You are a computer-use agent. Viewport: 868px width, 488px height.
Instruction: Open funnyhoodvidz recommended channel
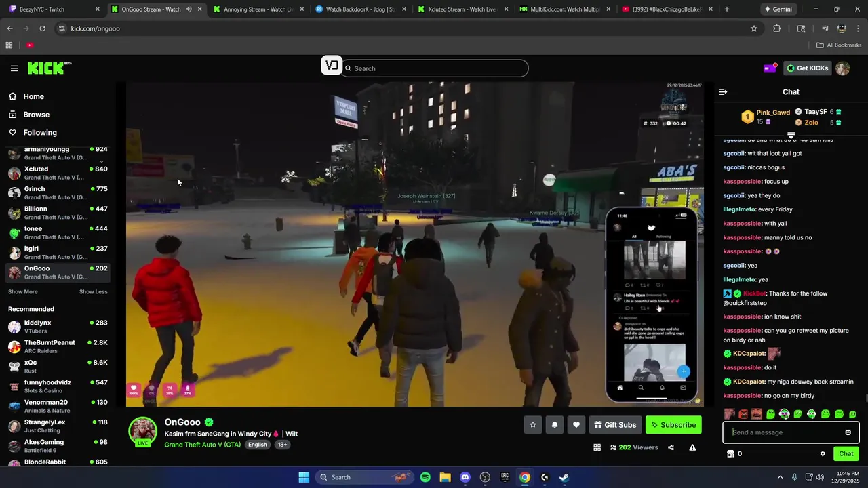point(57,386)
